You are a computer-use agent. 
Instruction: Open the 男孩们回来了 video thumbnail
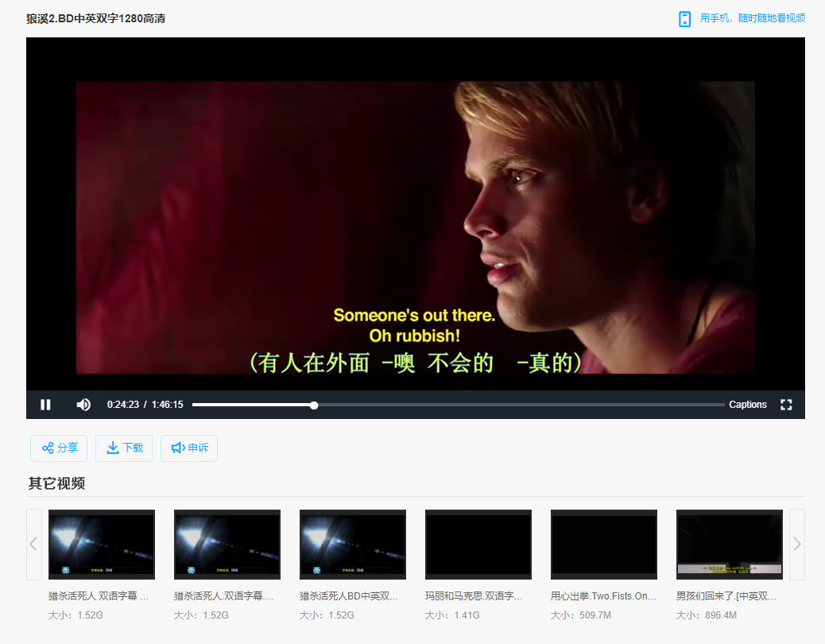click(730, 544)
